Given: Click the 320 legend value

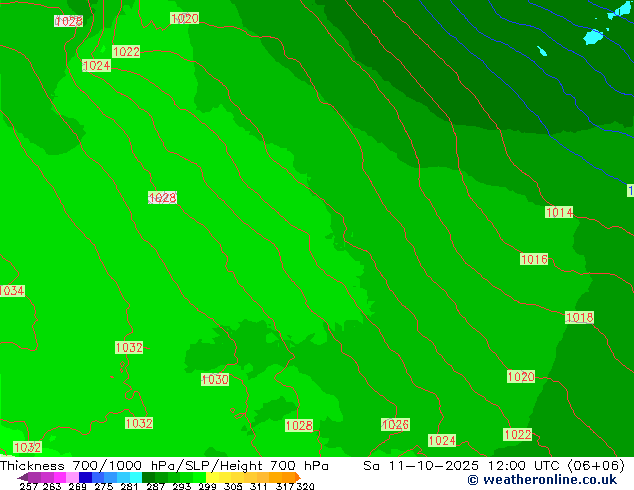Looking at the screenshot, I should [x=305, y=486].
